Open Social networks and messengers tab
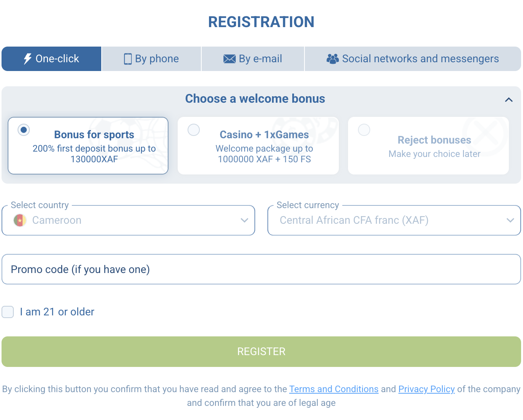 [x=413, y=59]
